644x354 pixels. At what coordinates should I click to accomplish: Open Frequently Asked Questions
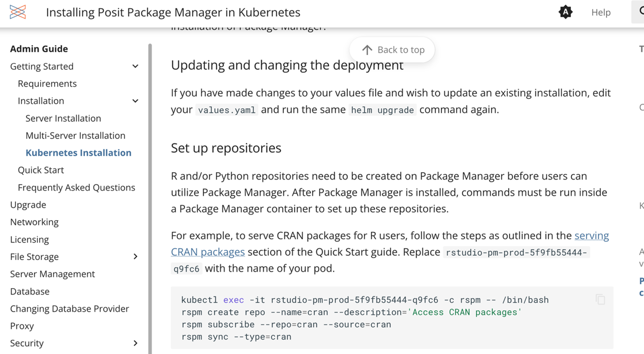(x=76, y=187)
